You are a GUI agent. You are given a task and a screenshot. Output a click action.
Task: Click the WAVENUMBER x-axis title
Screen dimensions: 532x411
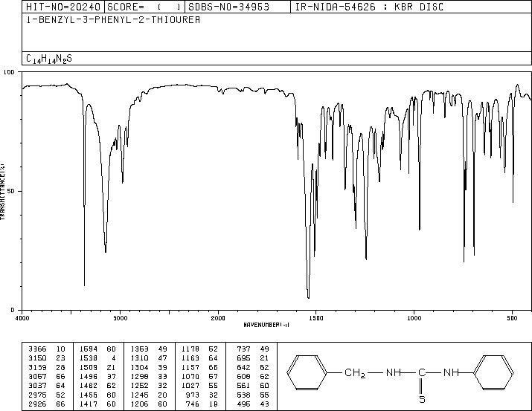pyautogui.click(x=266, y=325)
